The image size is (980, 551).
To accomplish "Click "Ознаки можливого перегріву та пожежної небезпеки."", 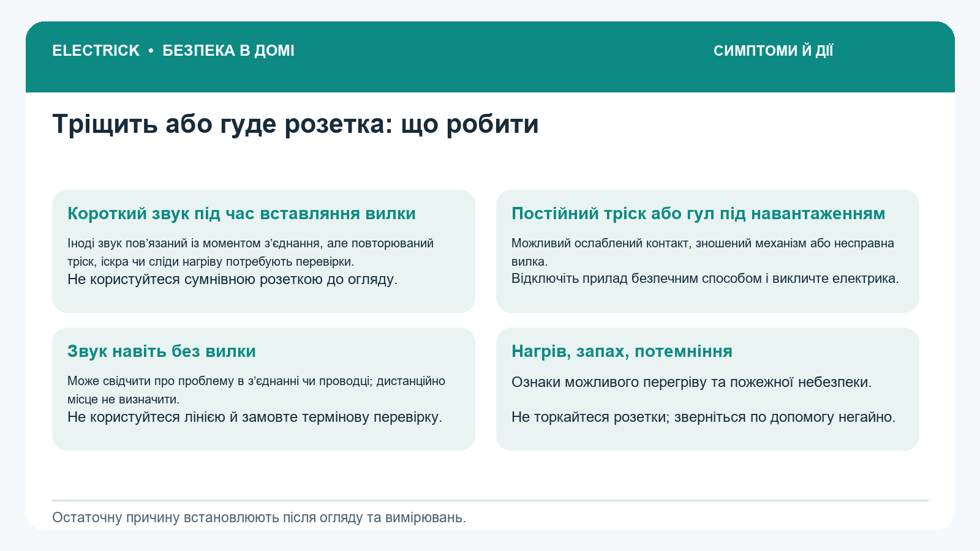I will [x=692, y=383].
